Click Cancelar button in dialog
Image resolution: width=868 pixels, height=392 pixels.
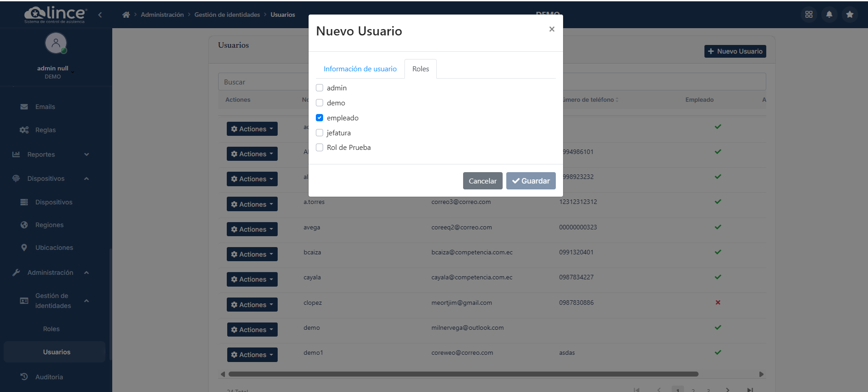(483, 181)
